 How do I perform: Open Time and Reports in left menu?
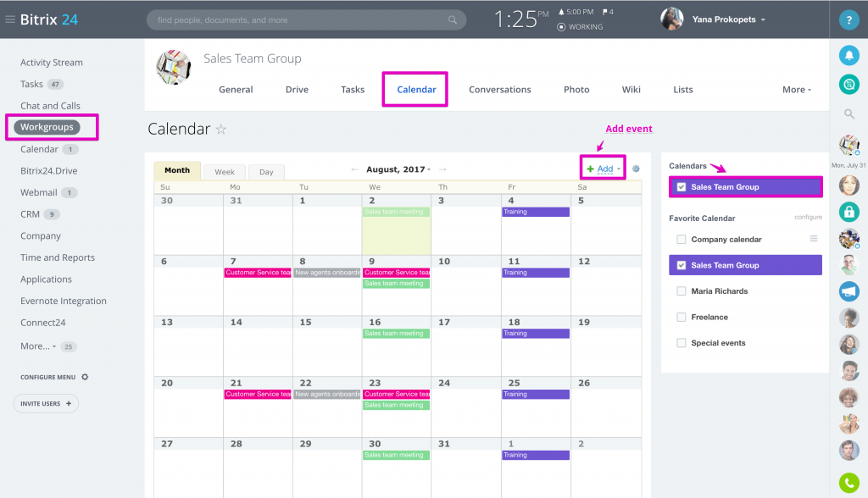(x=58, y=257)
